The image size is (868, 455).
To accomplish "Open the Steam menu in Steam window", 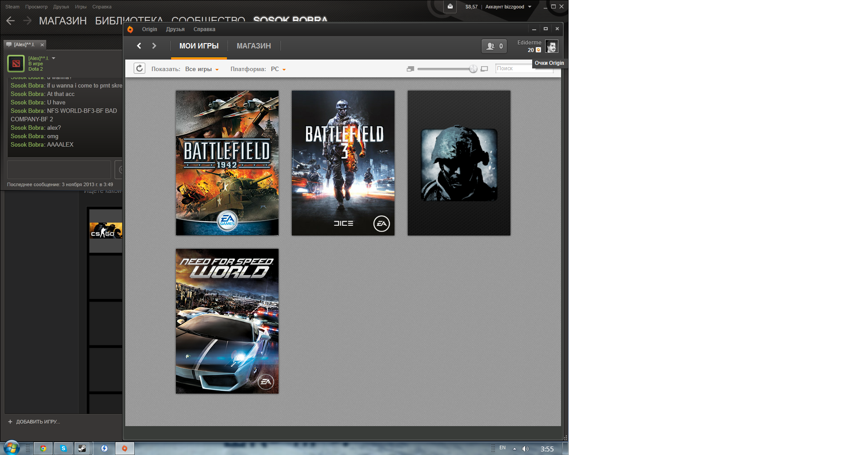I will pos(12,7).
